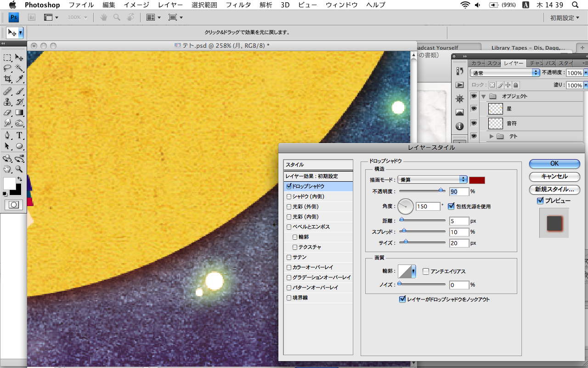Open the contour 輪郭 picker arrow
This screenshot has width=588, height=368.
(x=413, y=271)
